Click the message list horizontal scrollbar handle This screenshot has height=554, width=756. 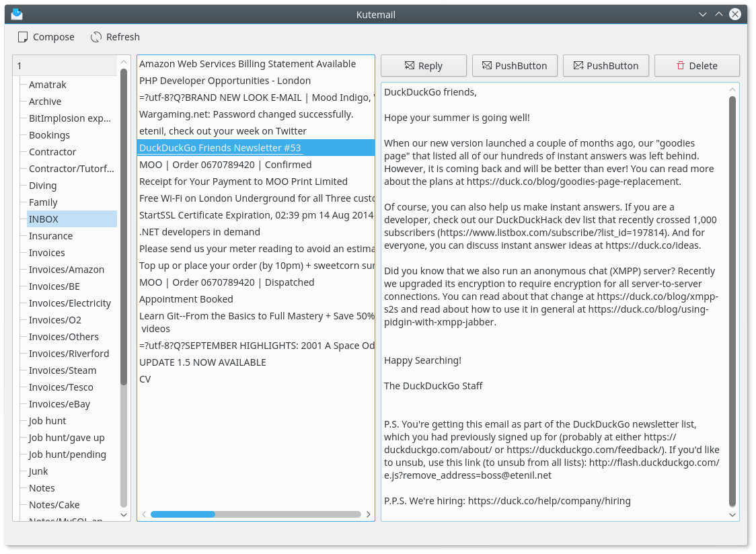[x=183, y=514]
